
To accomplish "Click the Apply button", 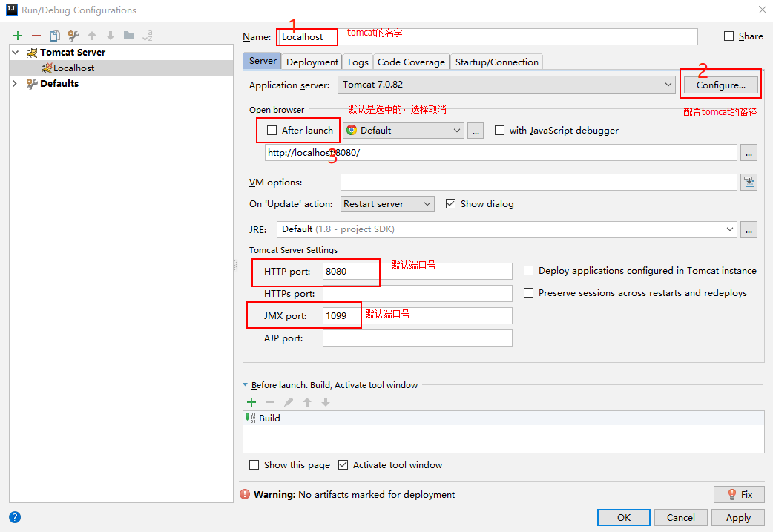I will pyautogui.click(x=738, y=518).
